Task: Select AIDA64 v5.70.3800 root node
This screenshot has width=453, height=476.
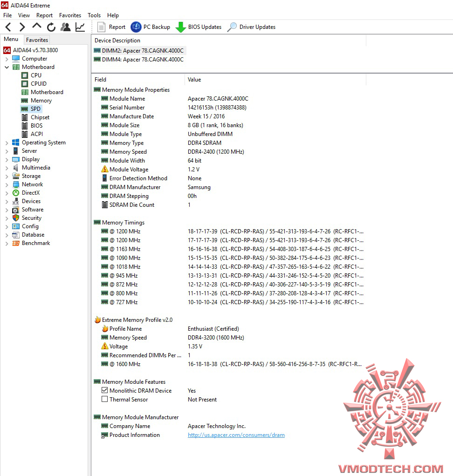Action: [x=31, y=50]
